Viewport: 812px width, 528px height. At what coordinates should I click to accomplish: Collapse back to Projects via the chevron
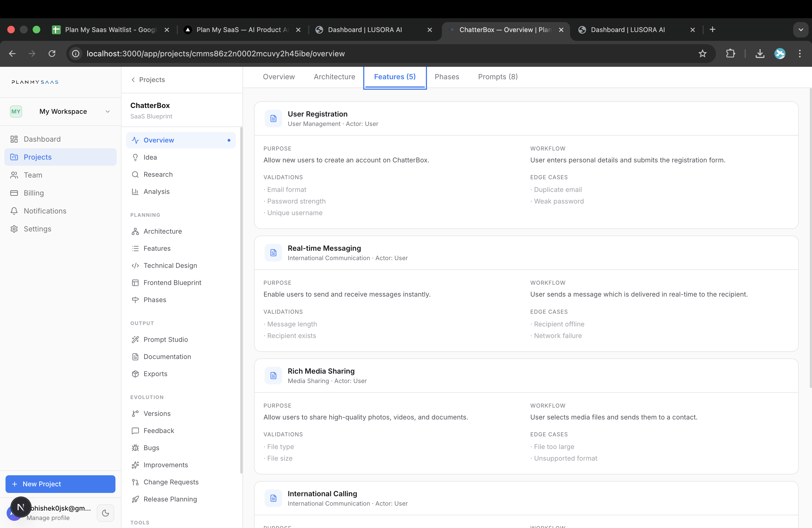pos(133,80)
